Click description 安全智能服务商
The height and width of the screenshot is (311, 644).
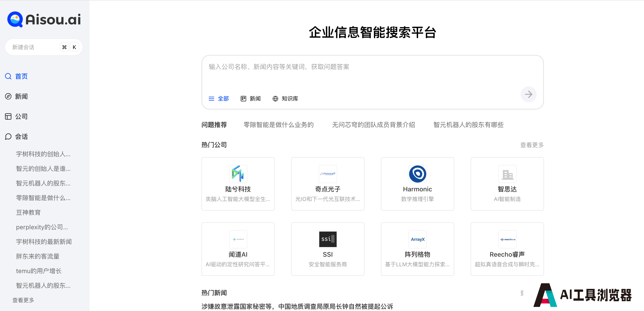pyautogui.click(x=328, y=264)
